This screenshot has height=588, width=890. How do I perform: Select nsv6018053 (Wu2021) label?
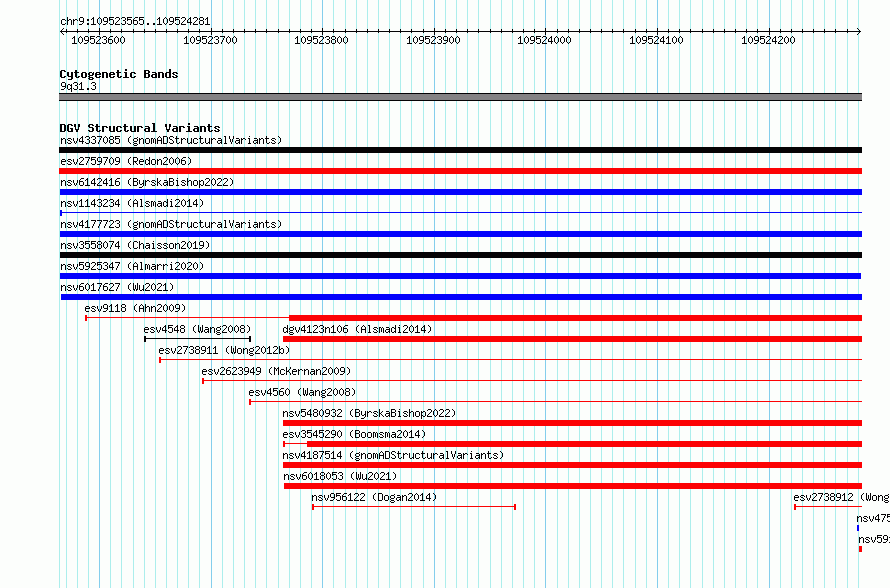[340, 476]
